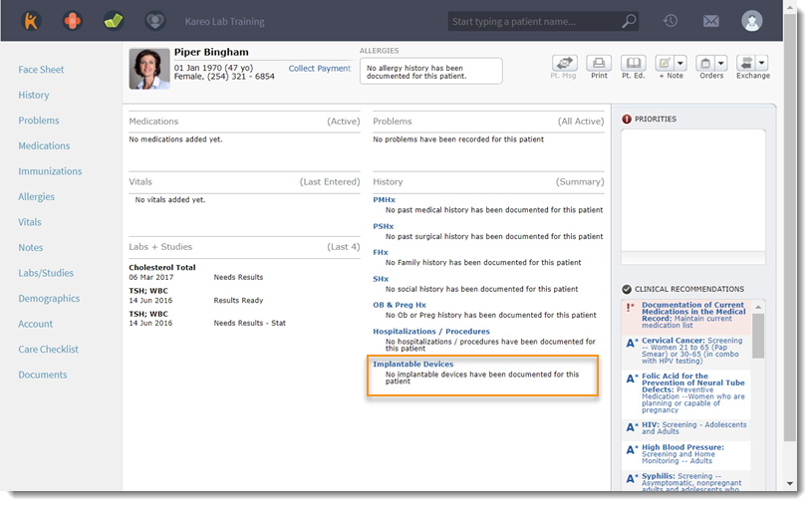Expand the Exchange dropdown arrow
Image resolution: width=812 pixels, height=506 pixels.
click(762, 63)
